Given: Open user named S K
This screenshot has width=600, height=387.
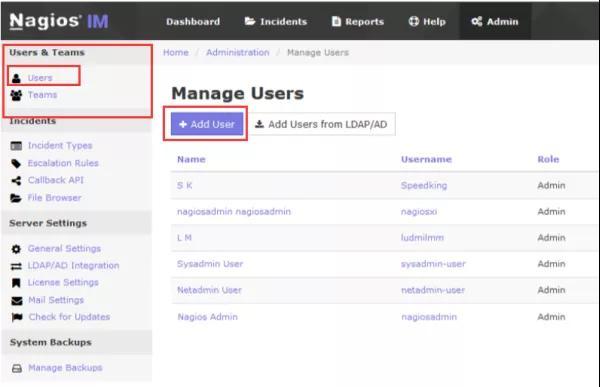Looking at the screenshot, I should [x=184, y=186].
